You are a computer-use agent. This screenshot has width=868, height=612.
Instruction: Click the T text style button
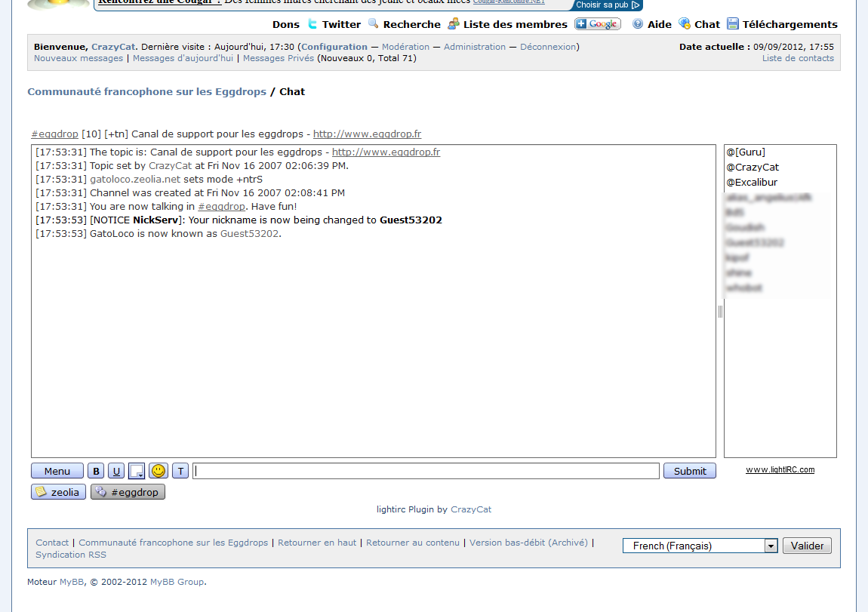pos(180,471)
